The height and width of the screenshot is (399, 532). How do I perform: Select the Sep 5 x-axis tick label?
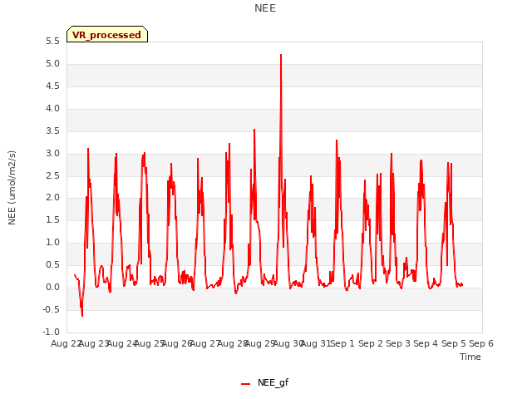pyautogui.click(x=453, y=343)
